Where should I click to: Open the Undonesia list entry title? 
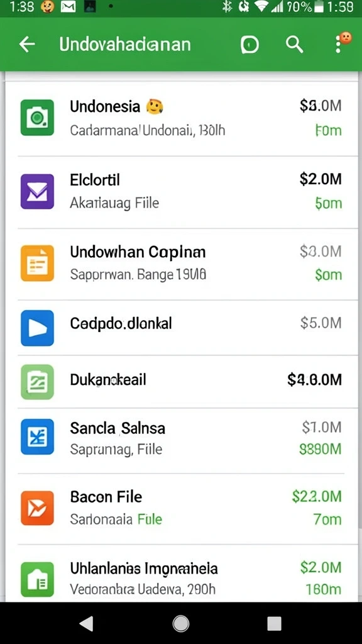pos(105,106)
